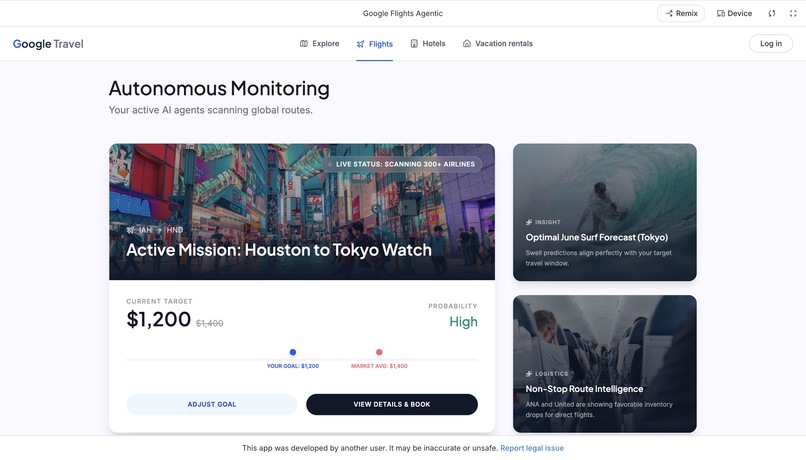The height and width of the screenshot is (460, 806).
Task: Click the Google Travel logo
Action: [48, 44]
